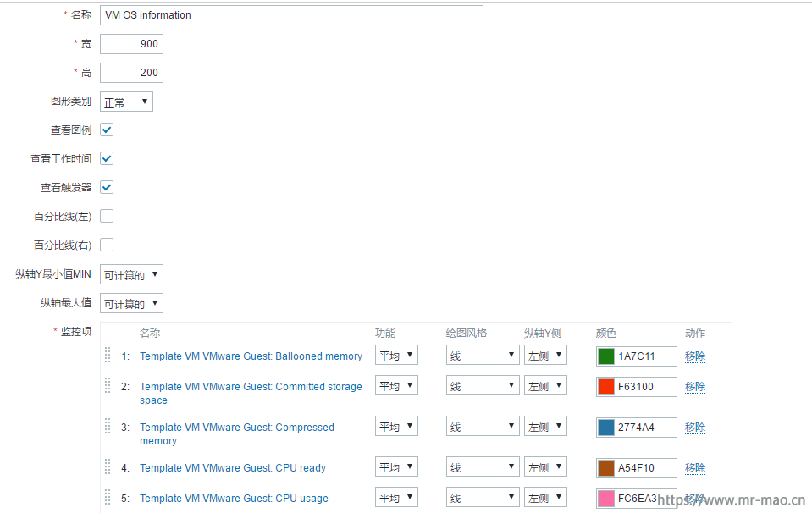The image size is (812, 513).
Task: Toggle the 查看图例 checkbox
Action: (107, 130)
